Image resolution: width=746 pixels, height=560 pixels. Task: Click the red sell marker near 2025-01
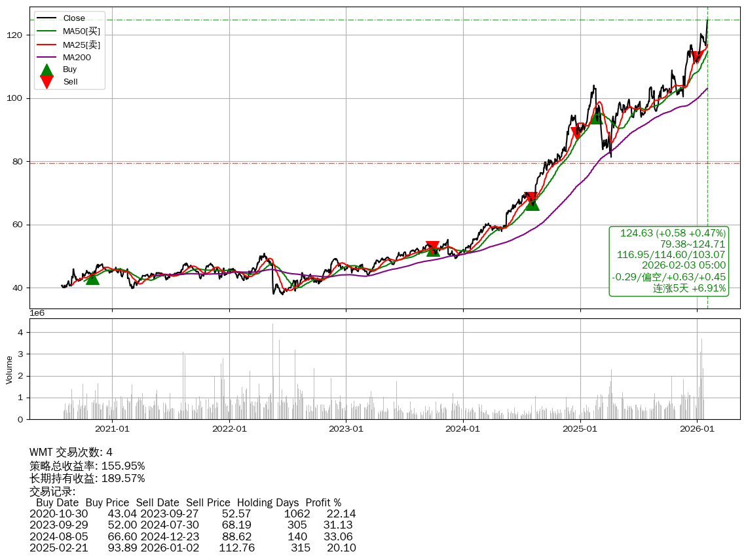click(x=577, y=133)
